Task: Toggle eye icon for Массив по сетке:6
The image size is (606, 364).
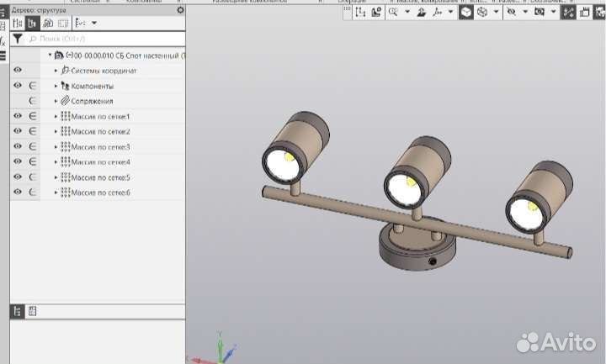Action: (x=18, y=192)
